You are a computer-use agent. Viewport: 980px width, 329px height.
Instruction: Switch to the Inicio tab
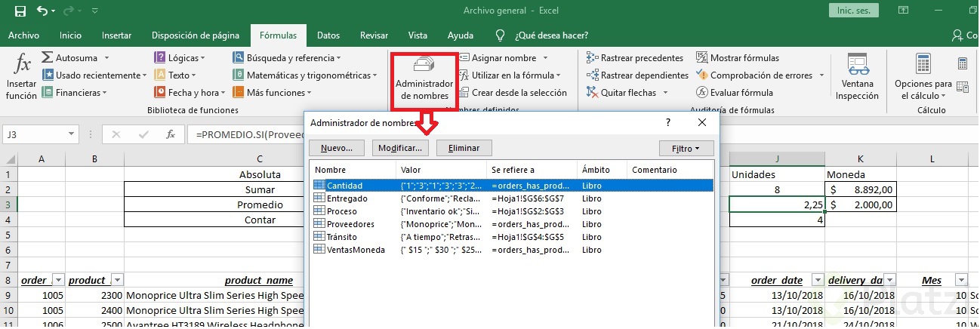click(70, 35)
